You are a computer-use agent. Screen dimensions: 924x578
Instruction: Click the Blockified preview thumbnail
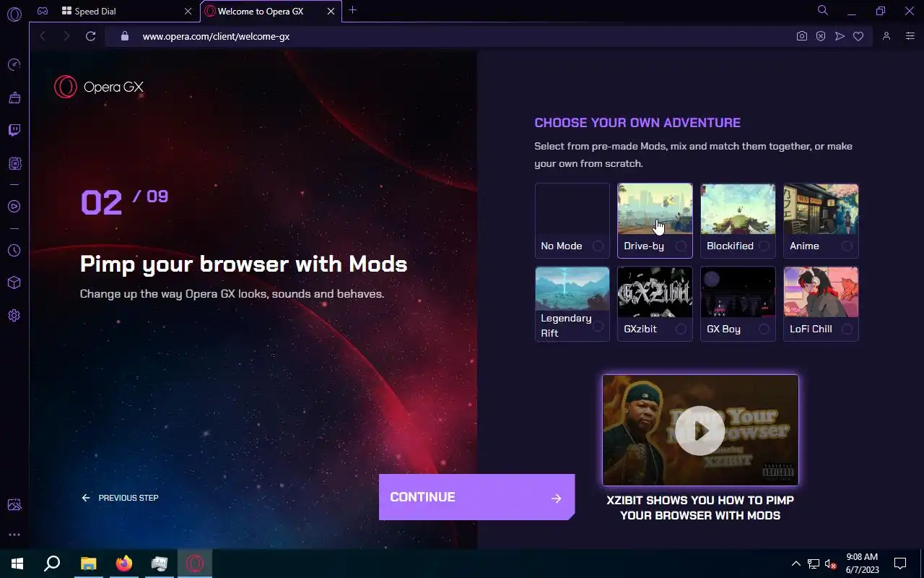(738, 210)
